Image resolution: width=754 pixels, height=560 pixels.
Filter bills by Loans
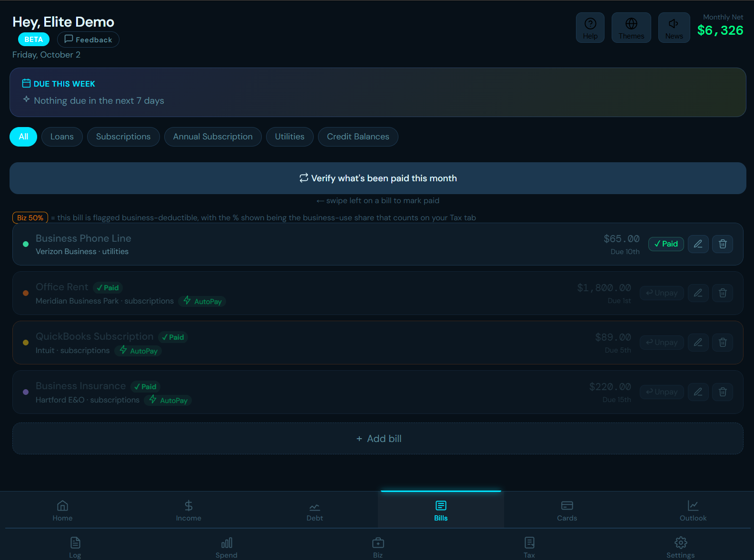click(x=62, y=137)
